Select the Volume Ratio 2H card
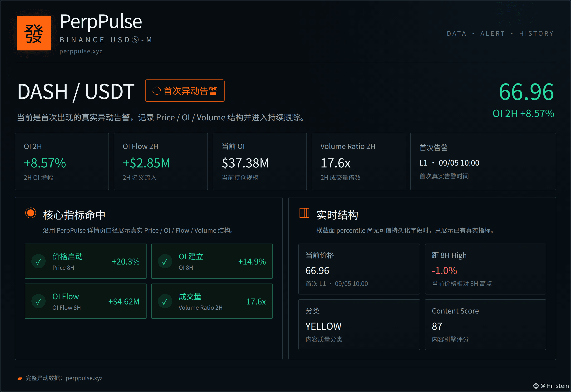The image size is (571, 392). (359, 162)
